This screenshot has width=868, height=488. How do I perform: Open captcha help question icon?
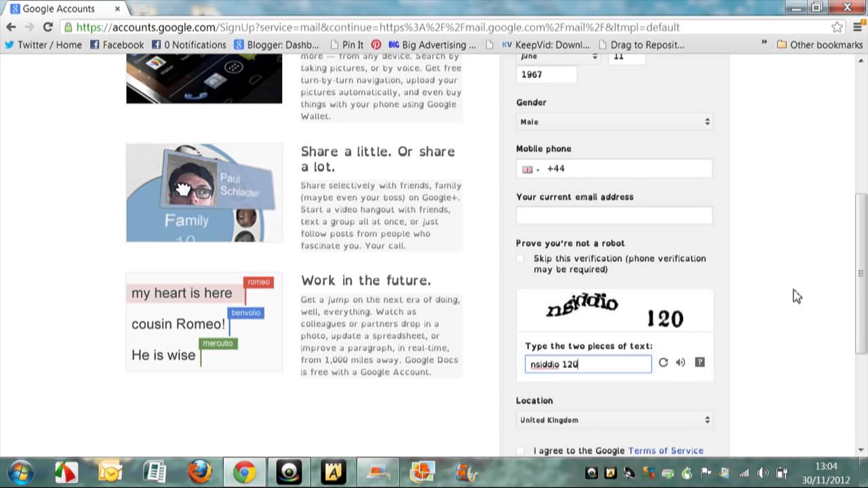tap(700, 363)
